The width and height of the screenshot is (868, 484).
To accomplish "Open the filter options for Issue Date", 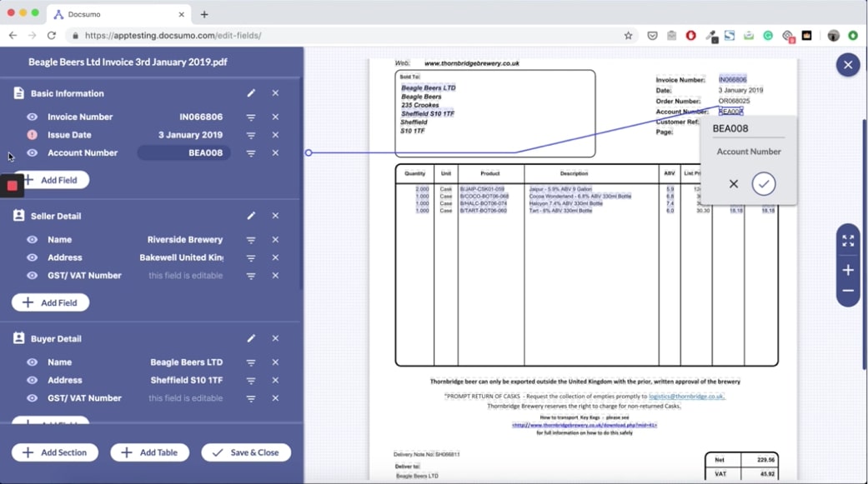I will click(251, 135).
